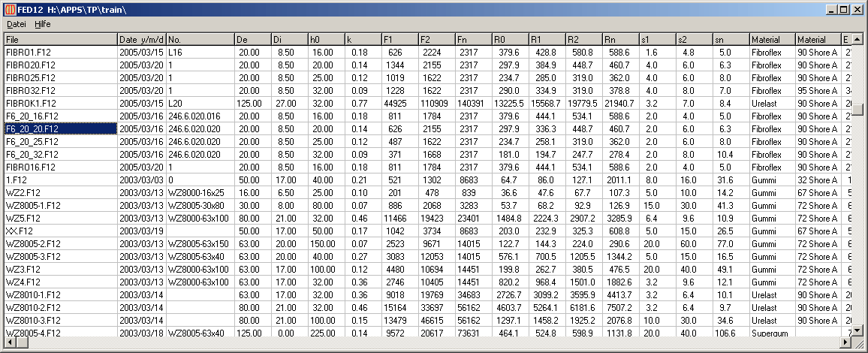Click the Date y/m/d column header
Image resolution: width=868 pixels, height=353 pixels.
(x=141, y=39)
